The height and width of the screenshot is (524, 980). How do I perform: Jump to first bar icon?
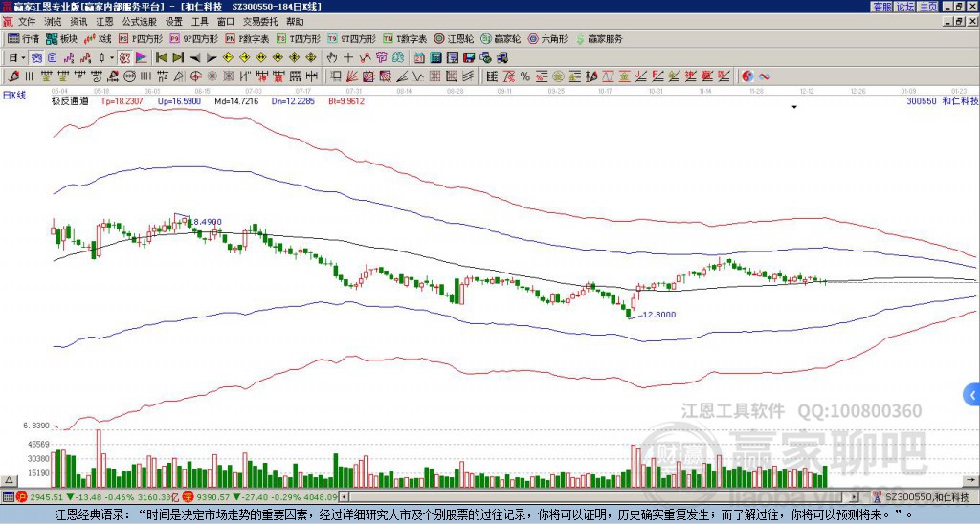pos(161,58)
